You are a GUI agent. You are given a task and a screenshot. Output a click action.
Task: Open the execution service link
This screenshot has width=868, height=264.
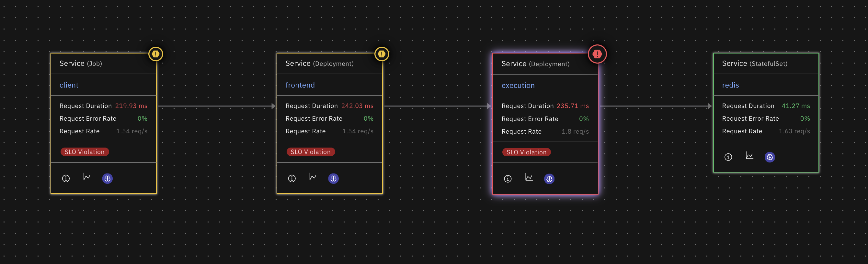click(518, 85)
